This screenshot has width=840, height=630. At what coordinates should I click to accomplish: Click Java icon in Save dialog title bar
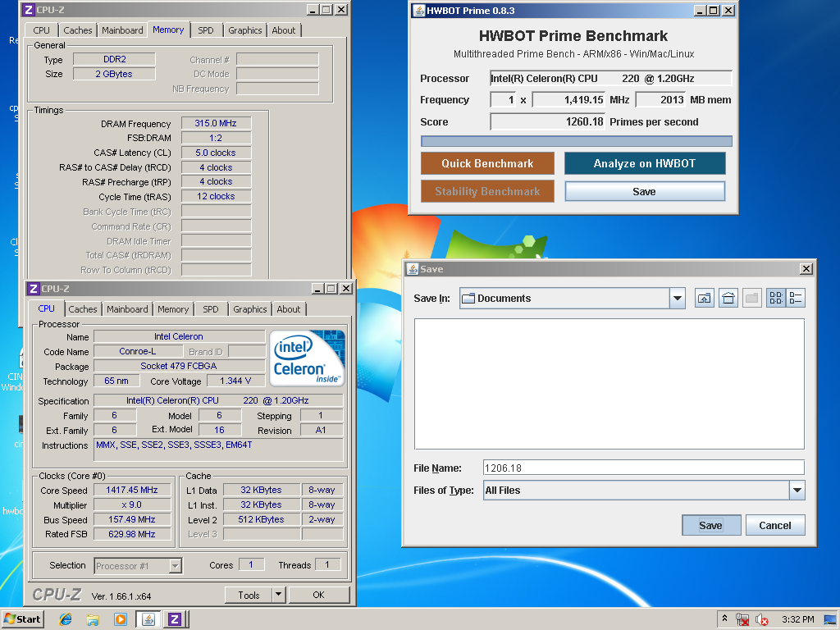point(412,269)
